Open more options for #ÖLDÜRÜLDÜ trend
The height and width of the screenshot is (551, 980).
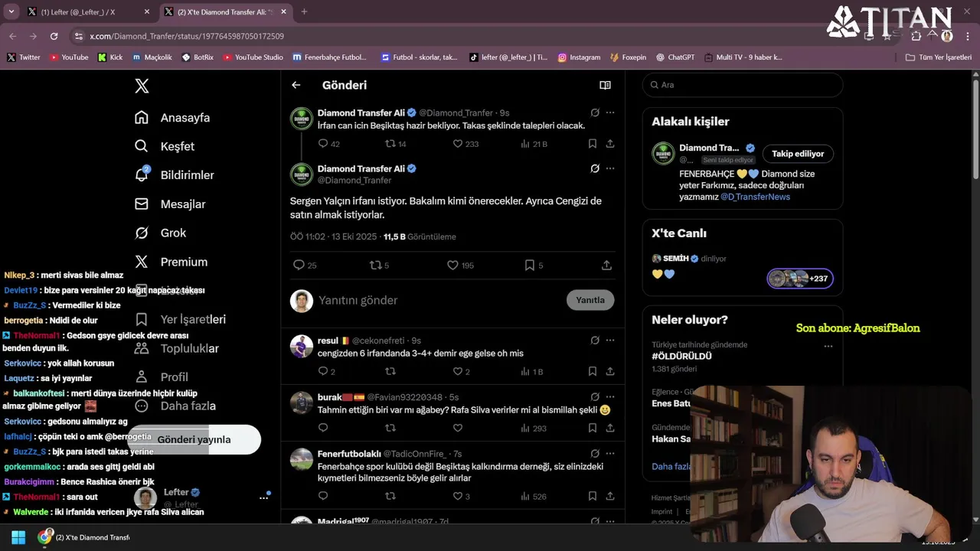click(828, 347)
